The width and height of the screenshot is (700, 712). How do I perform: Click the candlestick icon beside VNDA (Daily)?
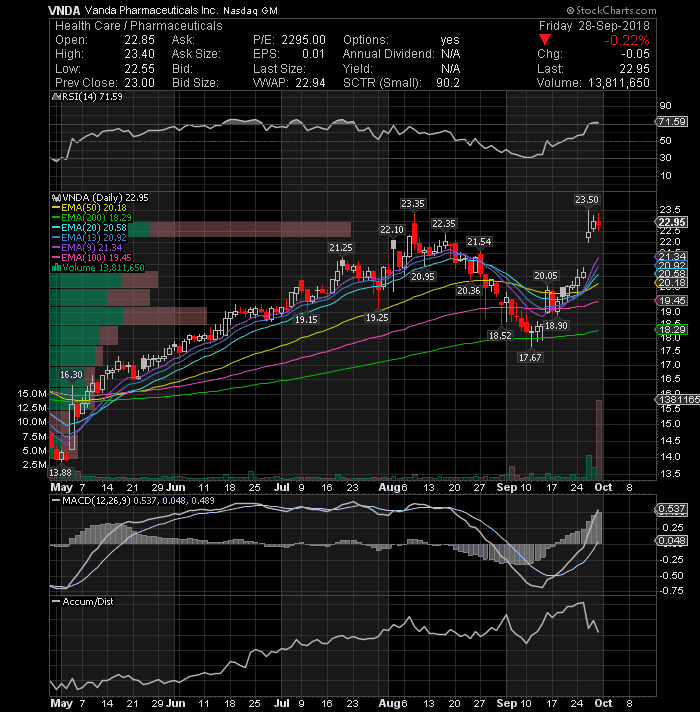click(x=56, y=198)
